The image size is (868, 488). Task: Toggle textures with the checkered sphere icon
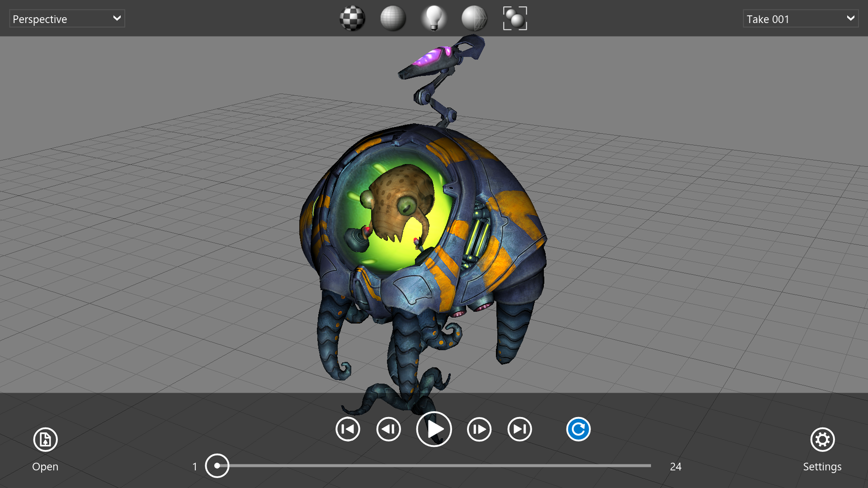tap(352, 19)
